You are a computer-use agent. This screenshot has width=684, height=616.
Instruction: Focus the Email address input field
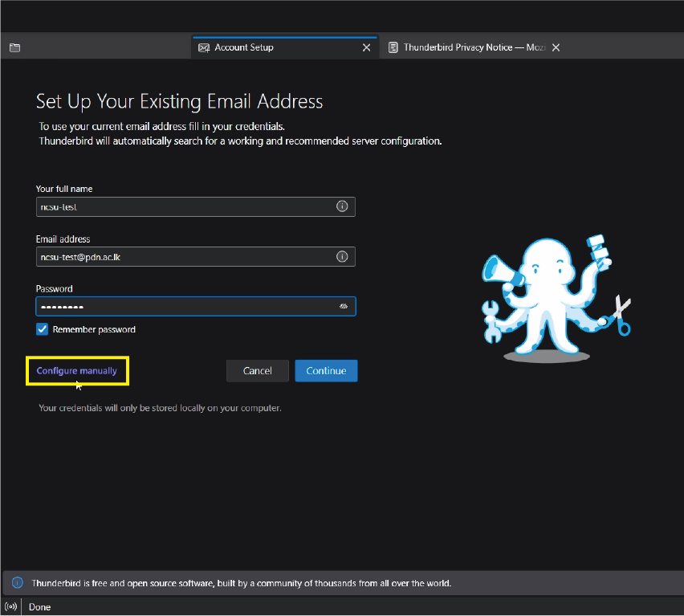[185, 257]
